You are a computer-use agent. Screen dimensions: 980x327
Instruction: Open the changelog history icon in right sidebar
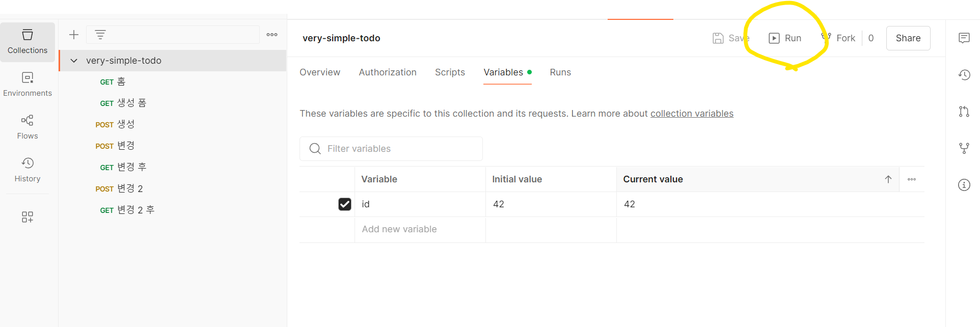[x=964, y=75]
